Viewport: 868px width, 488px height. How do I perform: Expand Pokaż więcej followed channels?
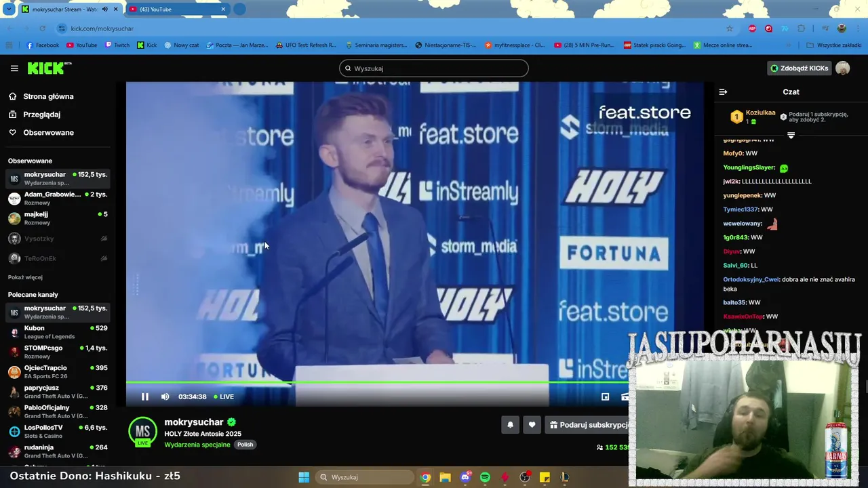tap(25, 277)
